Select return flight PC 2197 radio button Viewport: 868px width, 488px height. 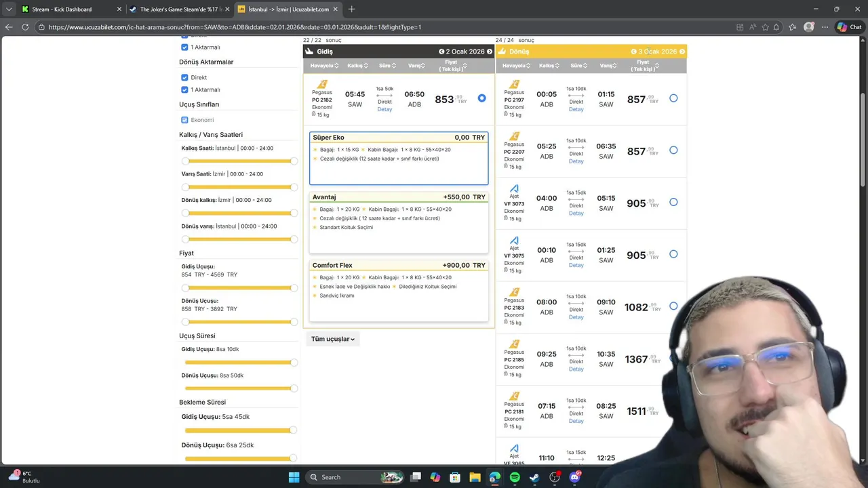coord(673,98)
